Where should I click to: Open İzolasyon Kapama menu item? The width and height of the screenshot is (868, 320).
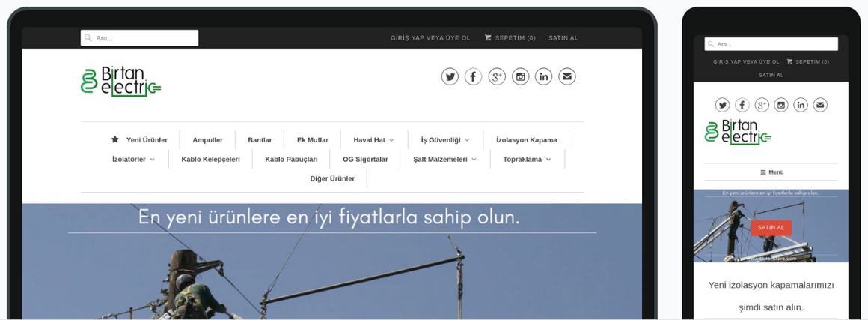(527, 139)
